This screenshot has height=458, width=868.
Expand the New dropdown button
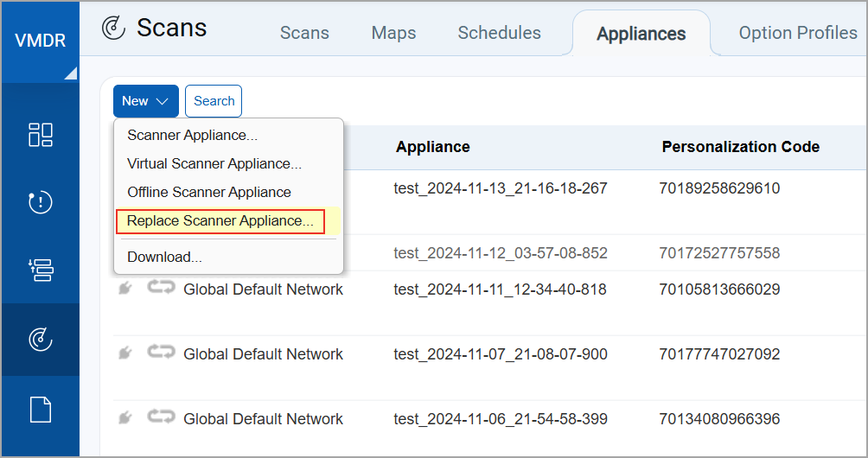[x=145, y=101]
